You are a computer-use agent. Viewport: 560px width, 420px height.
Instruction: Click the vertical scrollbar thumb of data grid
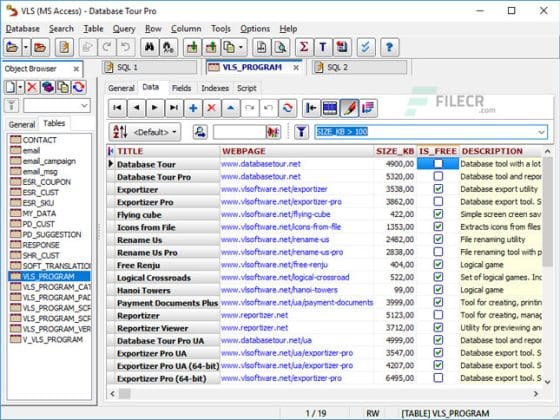coord(548,212)
